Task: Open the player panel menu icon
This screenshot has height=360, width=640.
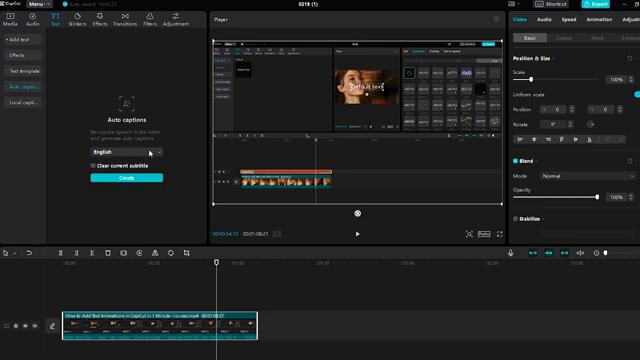Action: pos(496,19)
